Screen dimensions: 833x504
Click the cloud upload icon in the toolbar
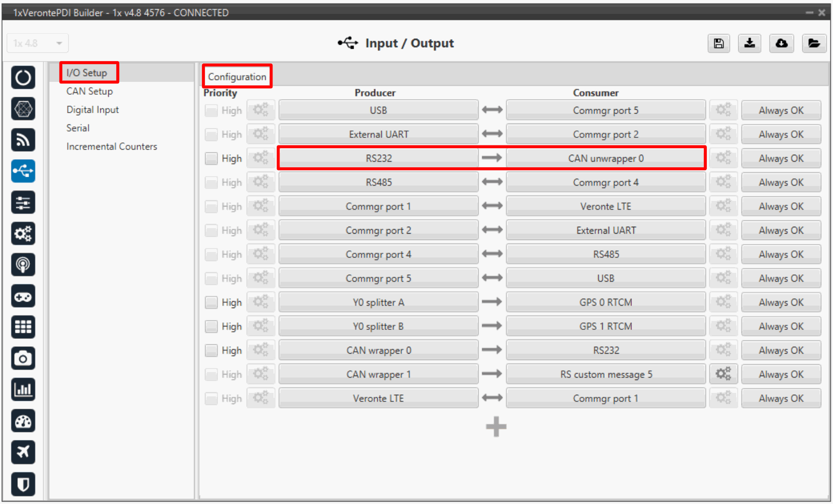tap(781, 44)
